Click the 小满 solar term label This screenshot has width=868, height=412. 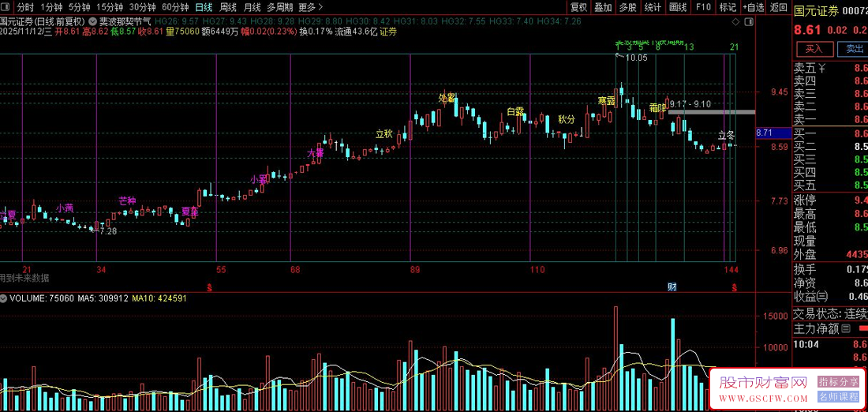[x=65, y=208]
